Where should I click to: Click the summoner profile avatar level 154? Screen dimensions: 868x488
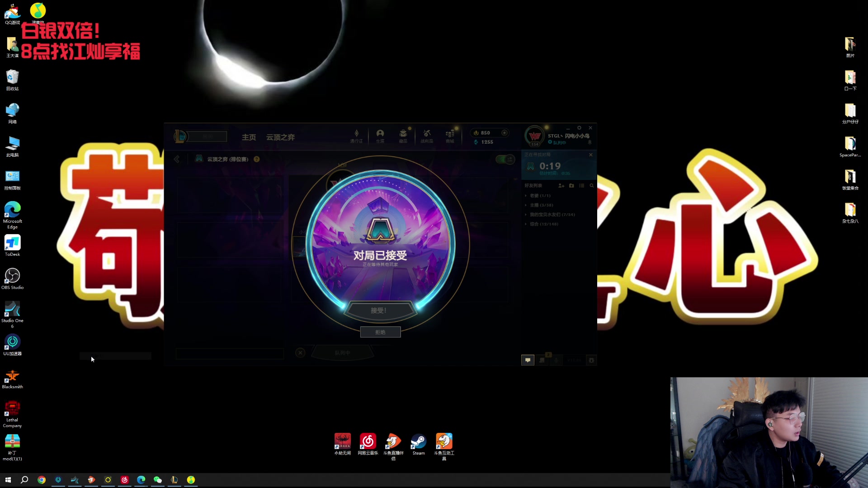[x=535, y=136]
